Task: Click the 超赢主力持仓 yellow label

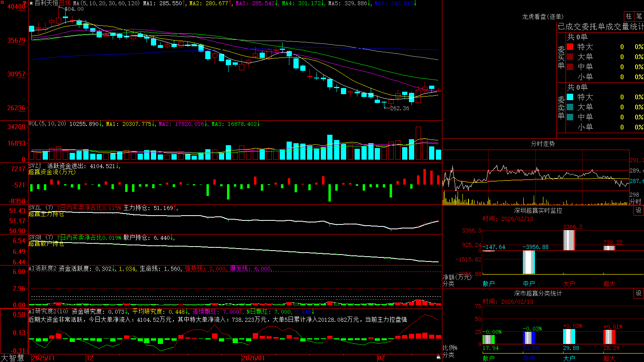Action: pos(46,214)
